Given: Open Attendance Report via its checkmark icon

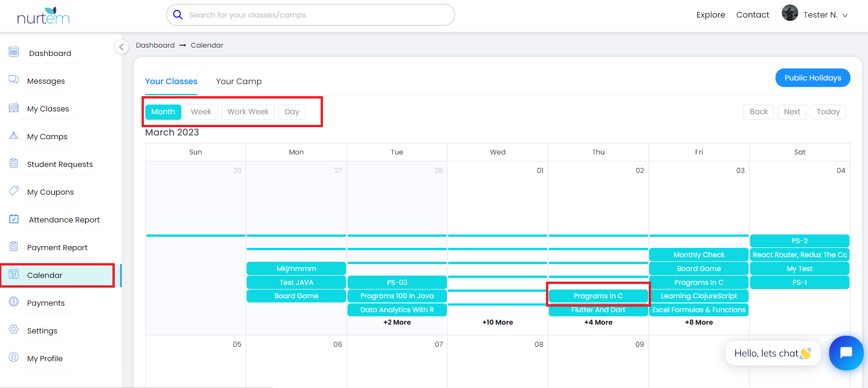Looking at the screenshot, I should coord(14,219).
